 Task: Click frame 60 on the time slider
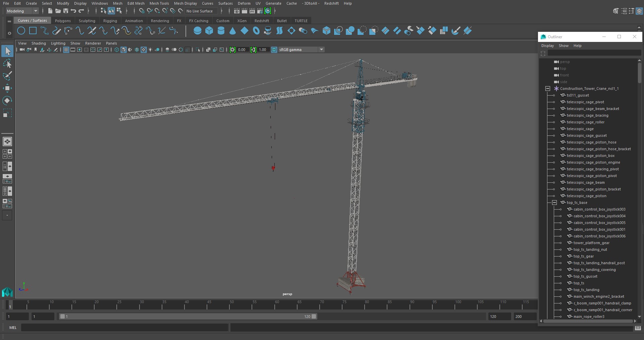(x=277, y=304)
